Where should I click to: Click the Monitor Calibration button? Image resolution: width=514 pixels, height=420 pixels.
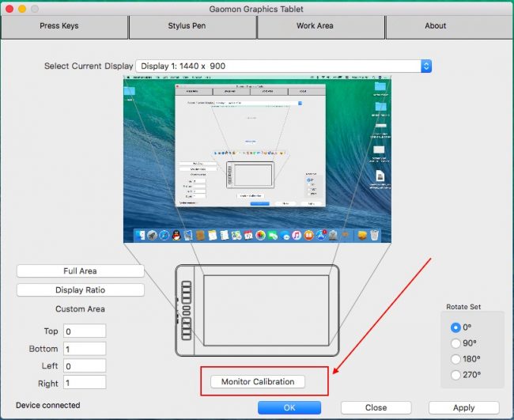pyautogui.click(x=258, y=382)
